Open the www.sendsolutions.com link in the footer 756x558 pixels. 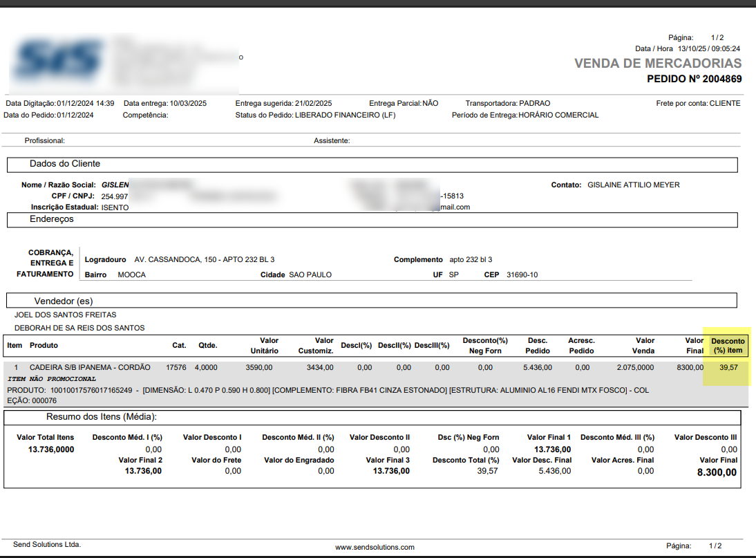coord(375,547)
